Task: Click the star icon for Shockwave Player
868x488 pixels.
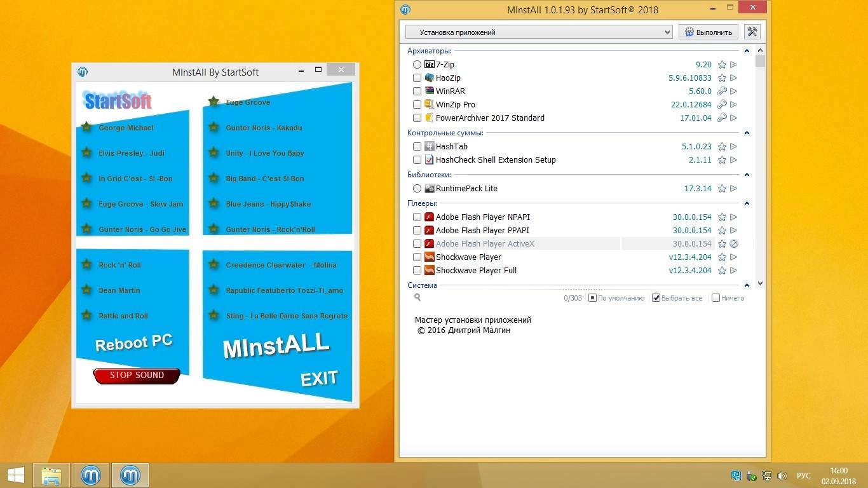Action: pos(722,257)
